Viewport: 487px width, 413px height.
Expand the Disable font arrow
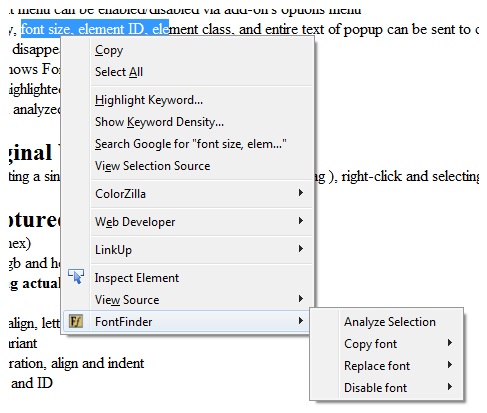[x=450, y=387]
